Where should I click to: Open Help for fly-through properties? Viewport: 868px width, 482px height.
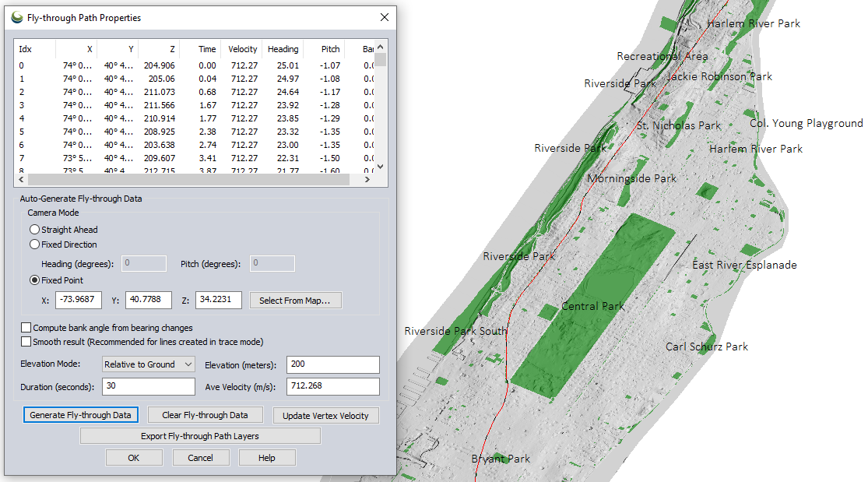[x=267, y=458]
